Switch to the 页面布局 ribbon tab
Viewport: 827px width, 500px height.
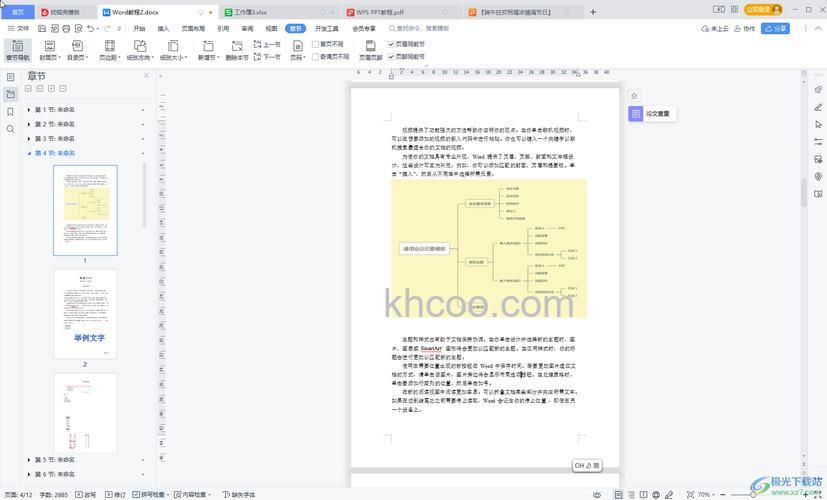tap(193, 28)
